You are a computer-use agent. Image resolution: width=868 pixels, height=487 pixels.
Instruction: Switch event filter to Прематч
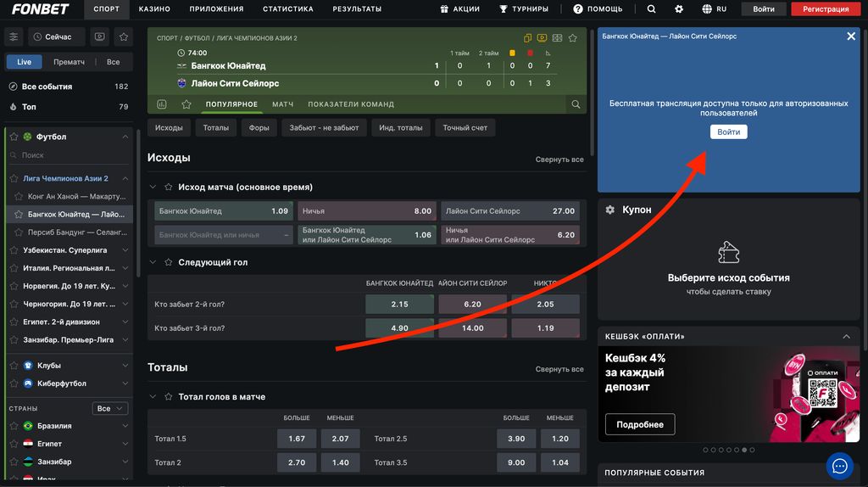[x=69, y=62]
